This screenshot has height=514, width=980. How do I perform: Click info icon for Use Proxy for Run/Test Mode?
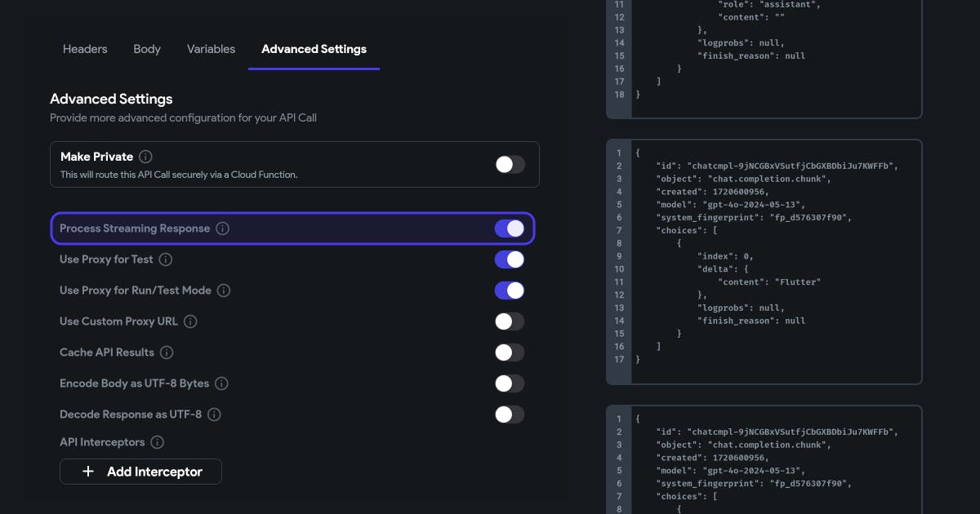click(223, 290)
